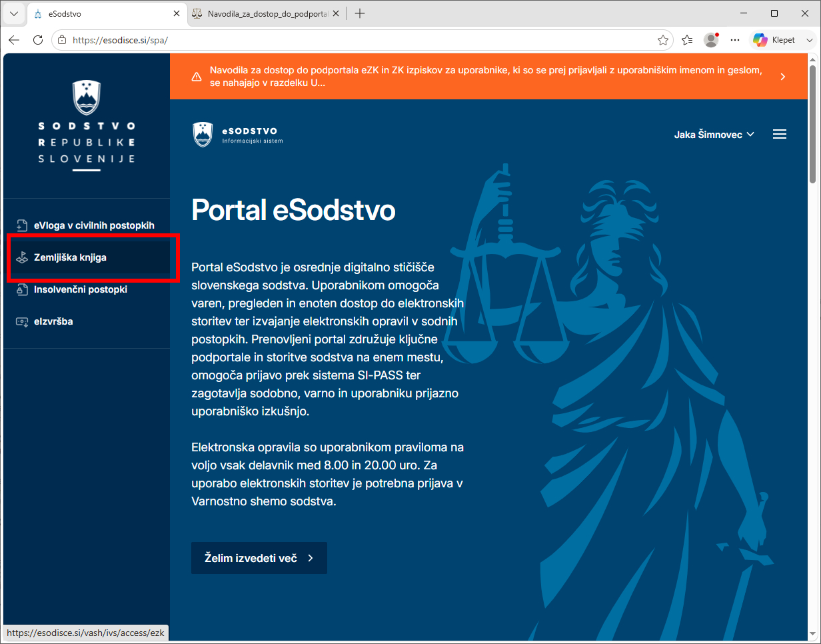Click the warning triangle icon in the banner
821x644 pixels.
click(x=197, y=77)
